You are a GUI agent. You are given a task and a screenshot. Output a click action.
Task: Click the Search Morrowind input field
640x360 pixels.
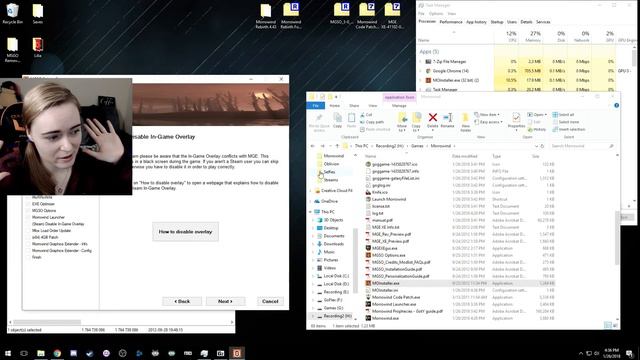[581, 146]
